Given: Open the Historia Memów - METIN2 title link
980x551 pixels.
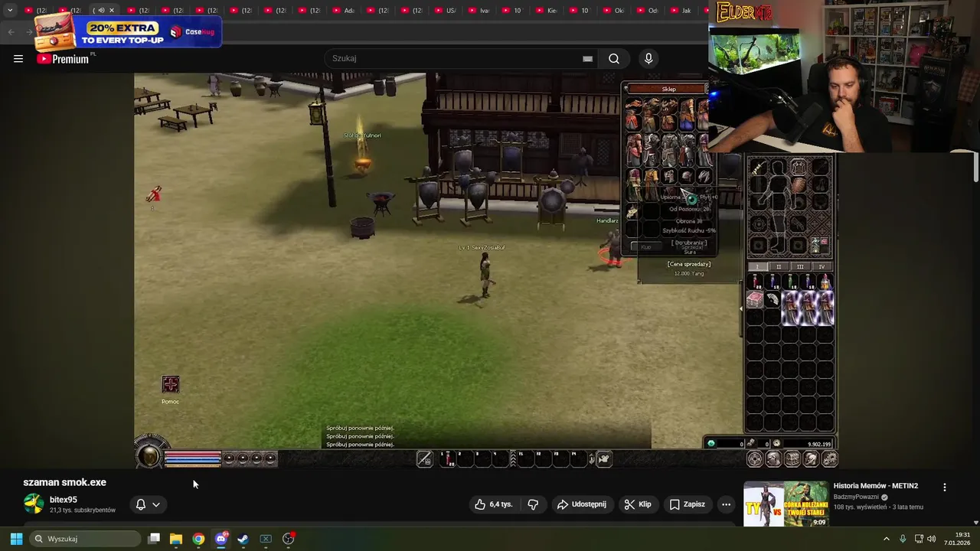Looking at the screenshot, I should [875, 486].
